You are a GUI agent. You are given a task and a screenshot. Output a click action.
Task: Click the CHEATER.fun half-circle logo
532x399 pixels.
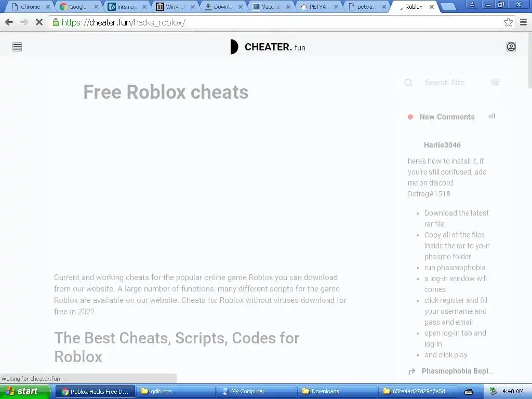[234, 47]
